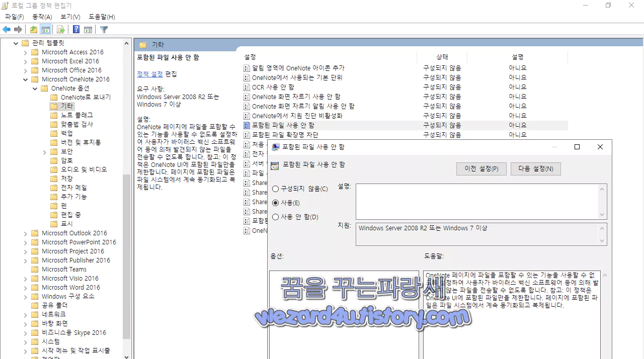Click the Filter funnel toolbar icon
The image size is (644, 359).
point(104,30)
